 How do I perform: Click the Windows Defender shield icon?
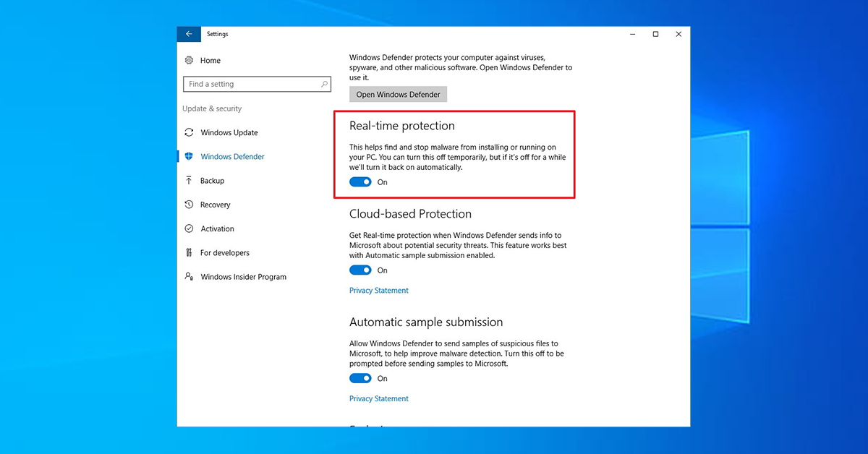coord(189,156)
